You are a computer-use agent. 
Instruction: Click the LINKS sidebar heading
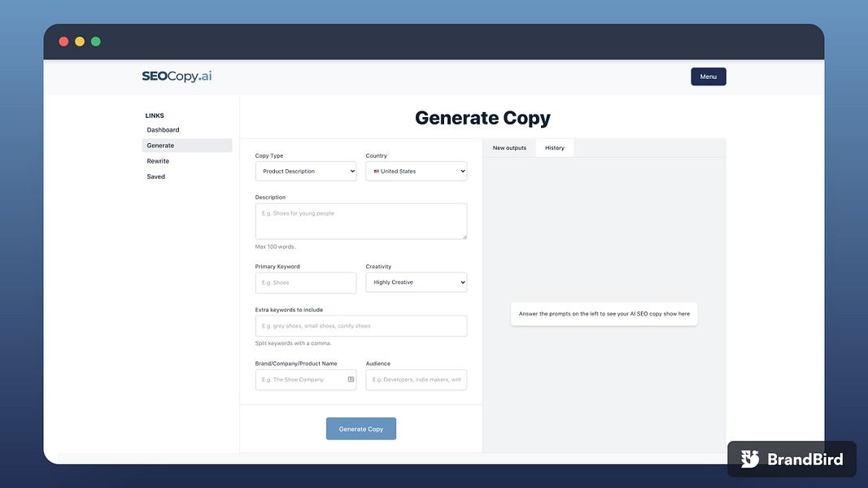click(x=155, y=115)
